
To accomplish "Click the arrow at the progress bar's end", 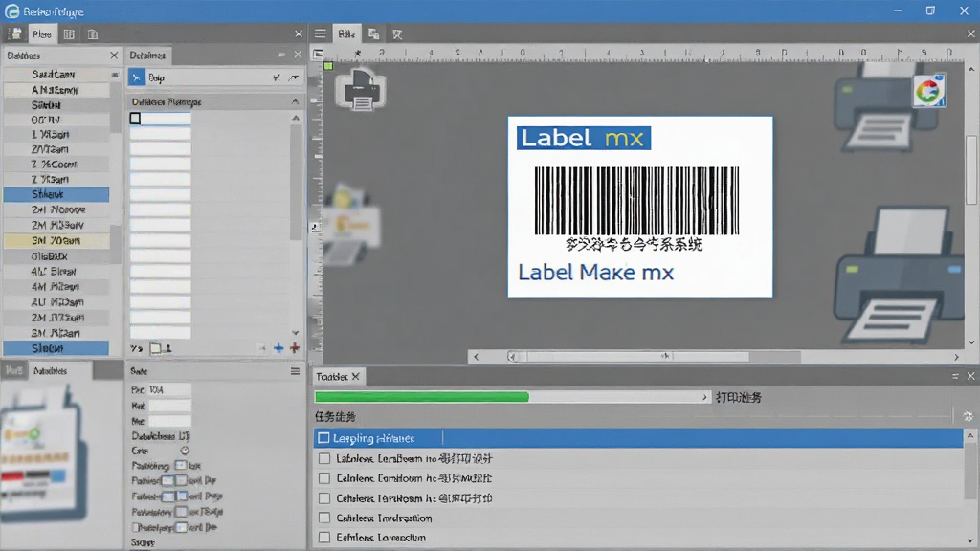I will click(704, 397).
